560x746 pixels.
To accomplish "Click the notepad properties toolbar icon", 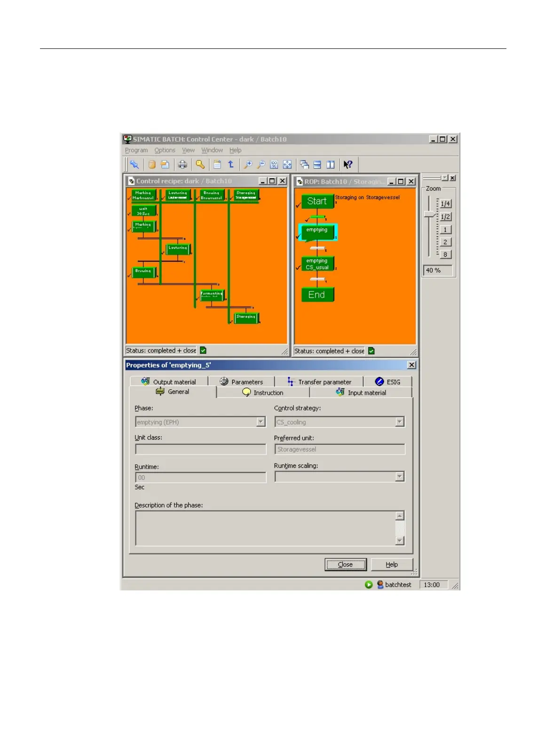I will coord(217,165).
